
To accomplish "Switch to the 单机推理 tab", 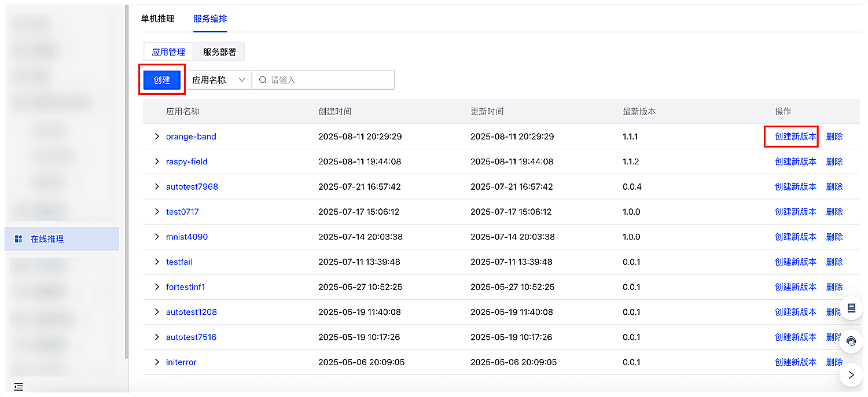I will click(158, 19).
